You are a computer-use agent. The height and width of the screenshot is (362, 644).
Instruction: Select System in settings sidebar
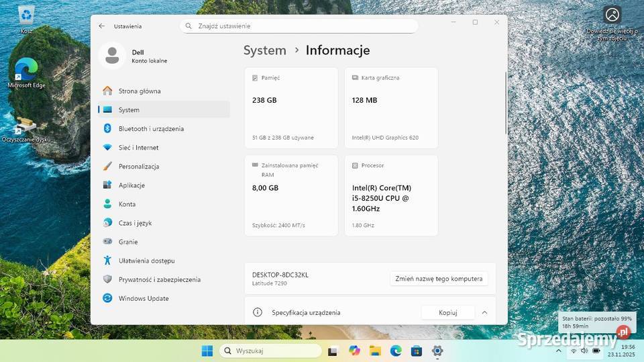click(x=164, y=110)
